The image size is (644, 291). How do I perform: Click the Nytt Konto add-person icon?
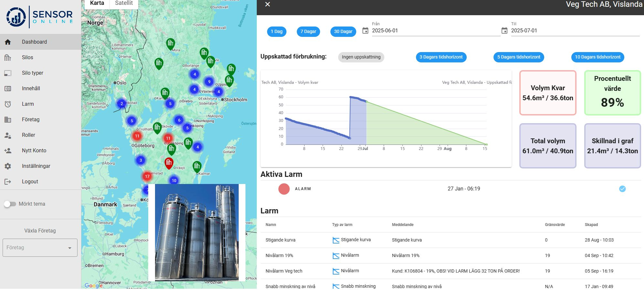click(8, 151)
